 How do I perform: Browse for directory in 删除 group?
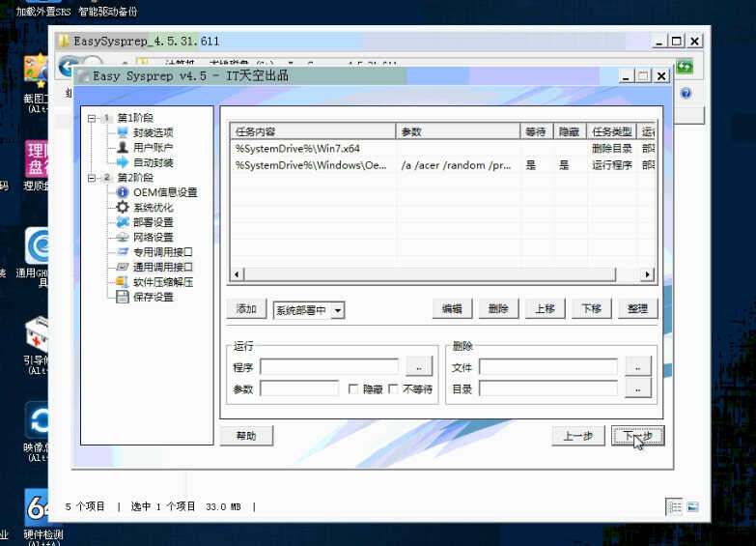click(638, 388)
